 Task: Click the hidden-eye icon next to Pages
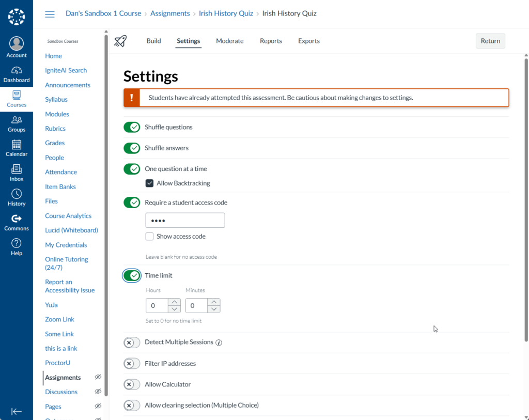click(98, 406)
